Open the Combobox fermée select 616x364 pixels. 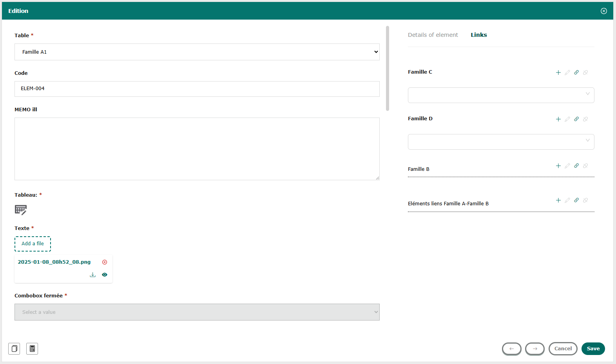(x=197, y=312)
